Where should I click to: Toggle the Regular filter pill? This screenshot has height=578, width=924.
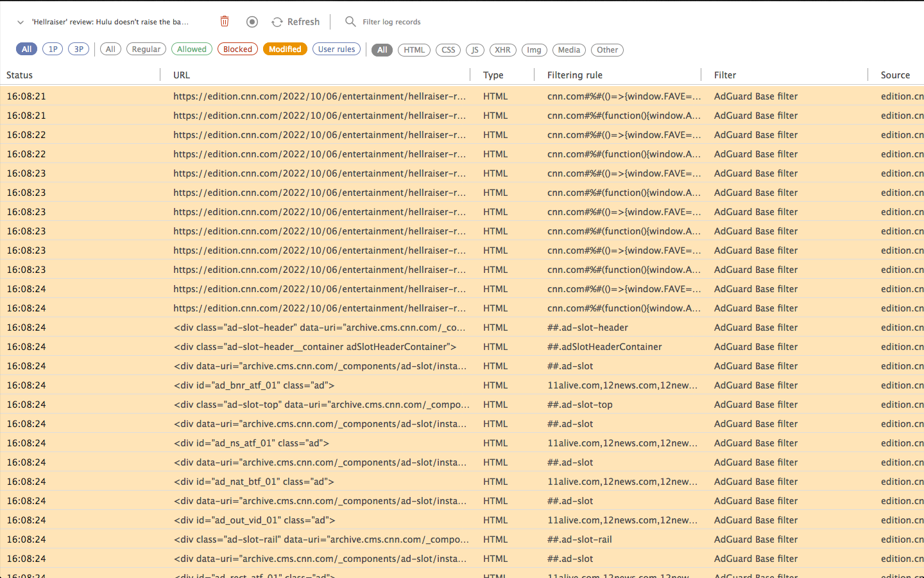coord(146,49)
